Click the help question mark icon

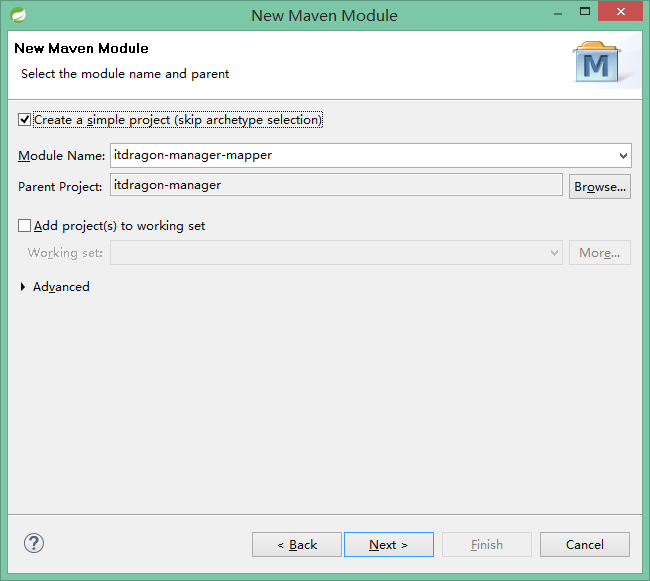tap(34, 543)
